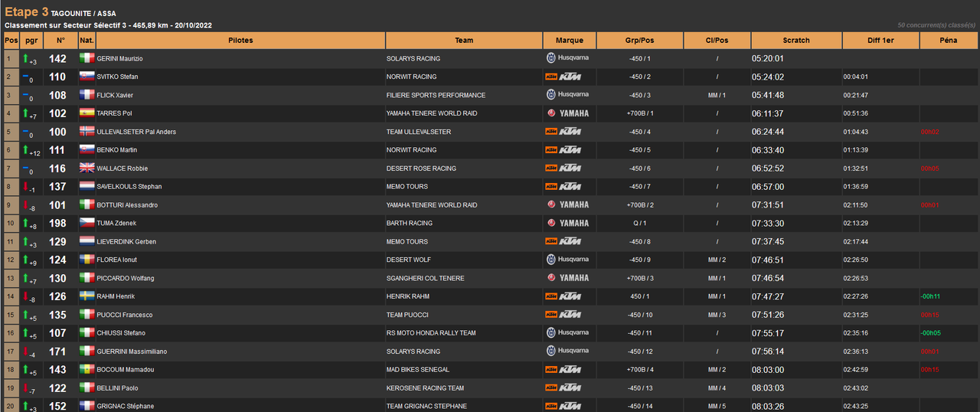Select pilot name BOTTURI Alessandro
The image size is (980, 412).
tap(127, 205)
